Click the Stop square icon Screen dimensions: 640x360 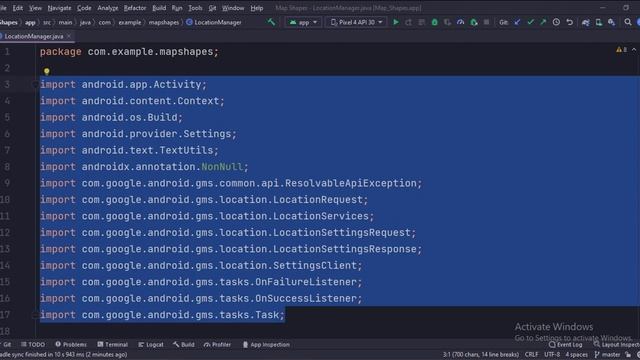point(486,22)
